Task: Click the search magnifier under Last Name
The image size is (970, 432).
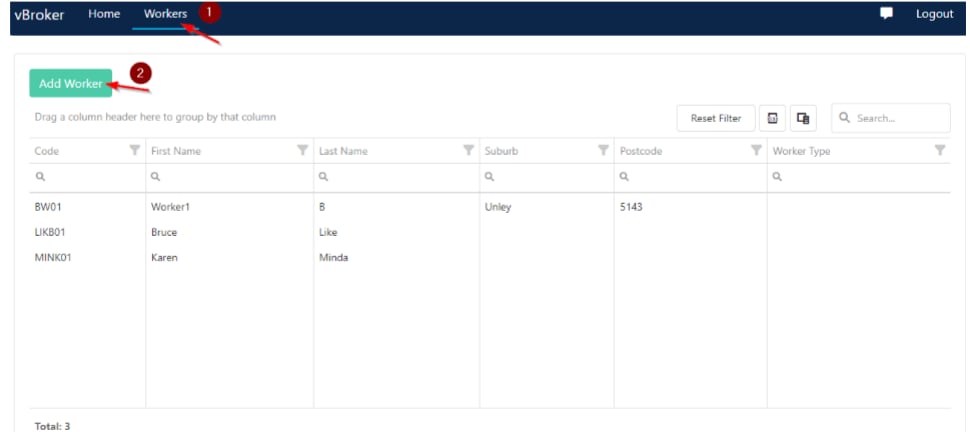Action: [x=324, y=177]
